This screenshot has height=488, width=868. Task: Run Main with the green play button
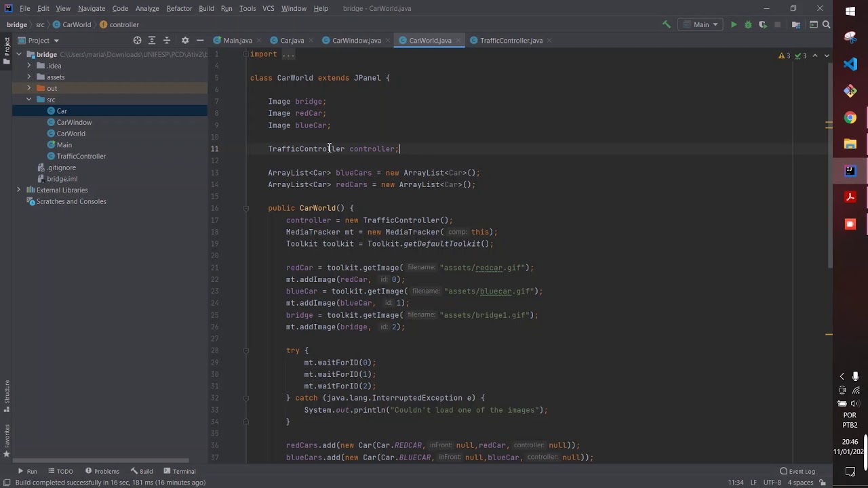(x=734, y=24)
